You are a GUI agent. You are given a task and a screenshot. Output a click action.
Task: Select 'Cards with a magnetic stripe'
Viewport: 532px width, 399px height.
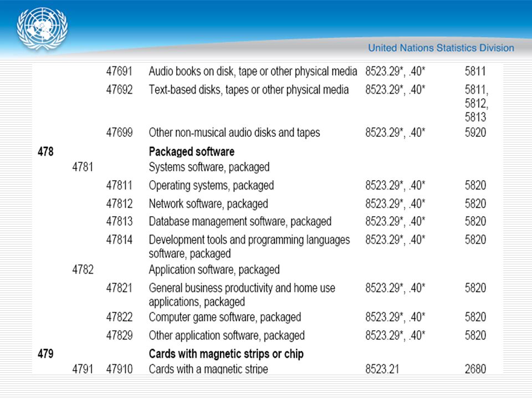pos(208,369)
